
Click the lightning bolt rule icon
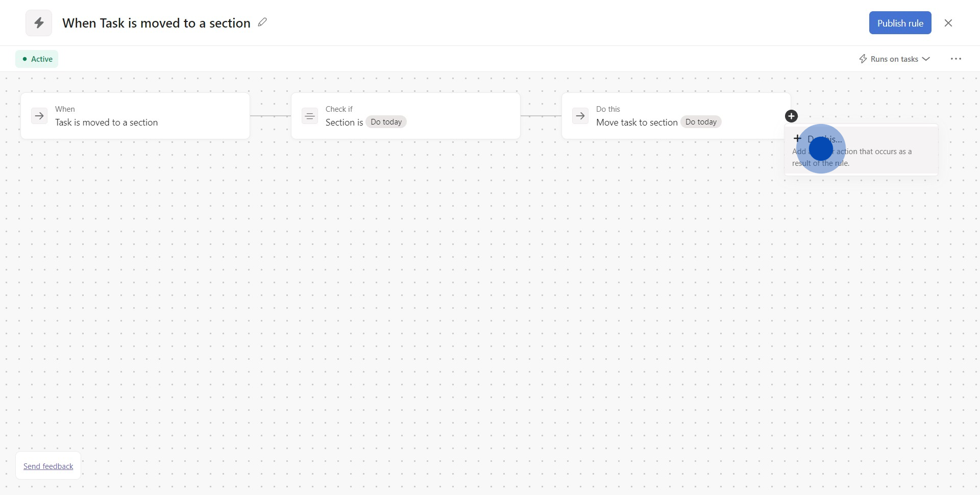pyautogui.click(x=39, y=23)
